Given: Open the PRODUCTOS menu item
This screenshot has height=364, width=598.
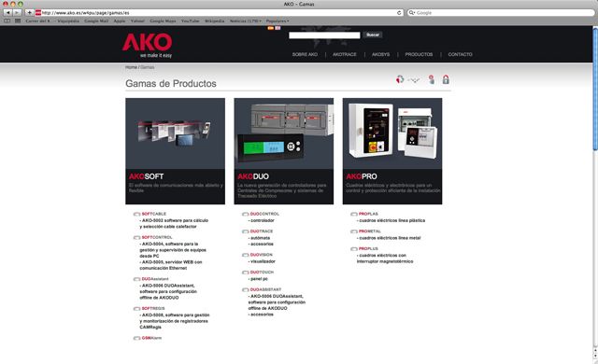Looking at the screenshot, I should coord(419,54).
